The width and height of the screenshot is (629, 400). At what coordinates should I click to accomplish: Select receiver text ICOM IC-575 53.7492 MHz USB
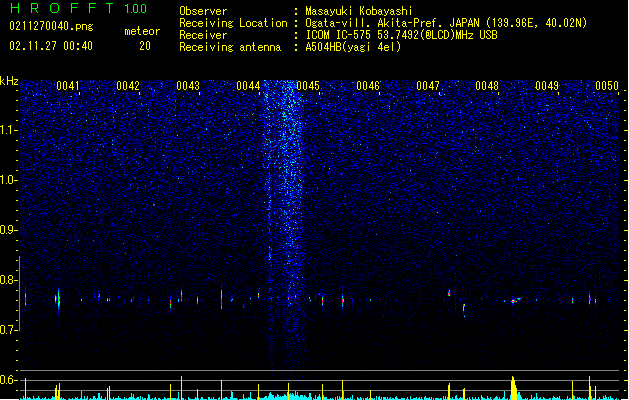coord(402,35)
